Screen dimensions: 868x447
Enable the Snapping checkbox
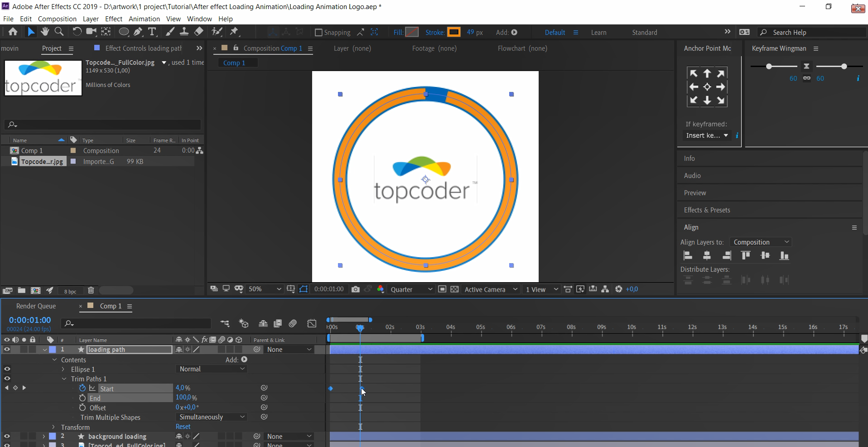(318, 32)
